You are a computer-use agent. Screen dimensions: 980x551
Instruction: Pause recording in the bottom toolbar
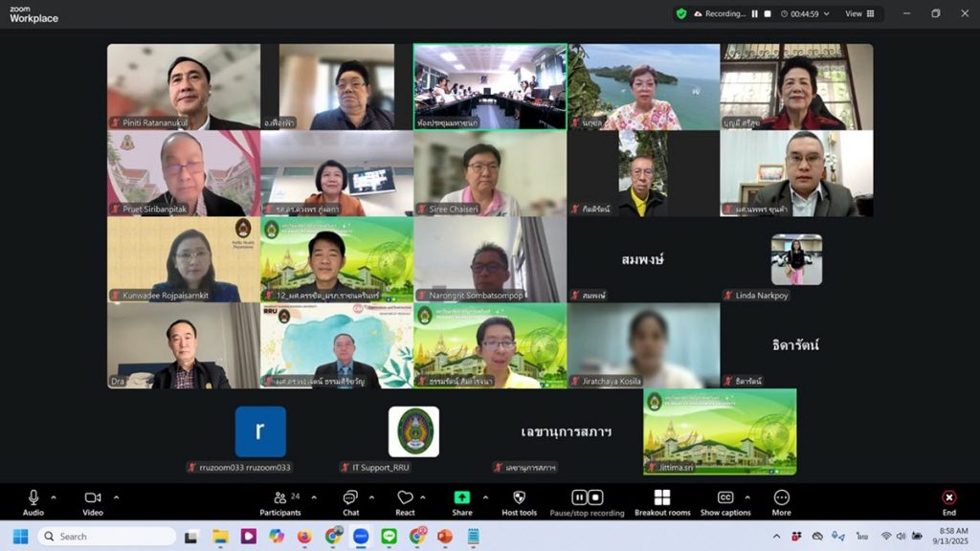click(579, 497)
